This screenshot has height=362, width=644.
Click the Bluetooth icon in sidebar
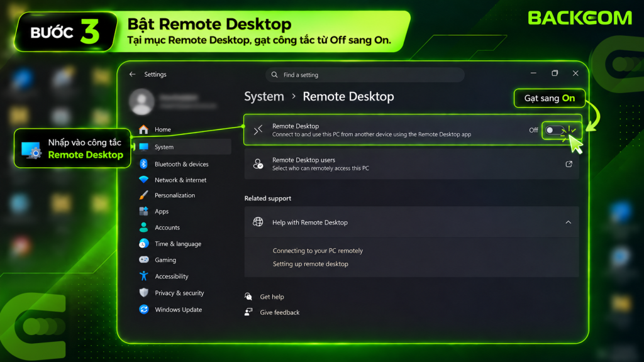click(x=143, y=164)
